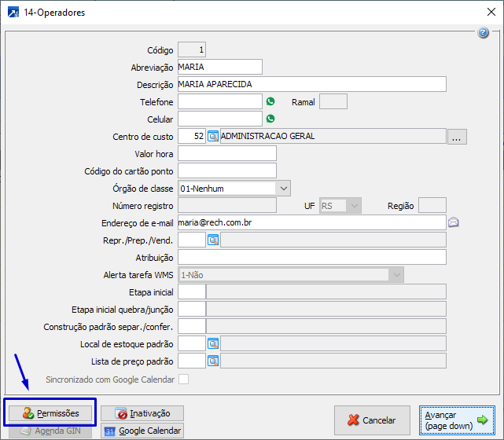Open Lista de preço padrão lookup icon
The image size is (504, 440).
212,361
